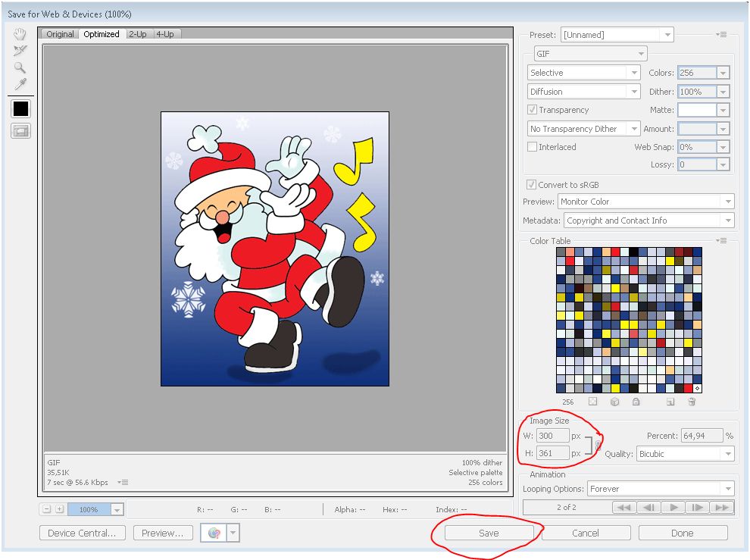Image resolution: width=750 pixels, height=560 pixels.
Task: Go to first animation frame
Action: (x=623, y=508)
